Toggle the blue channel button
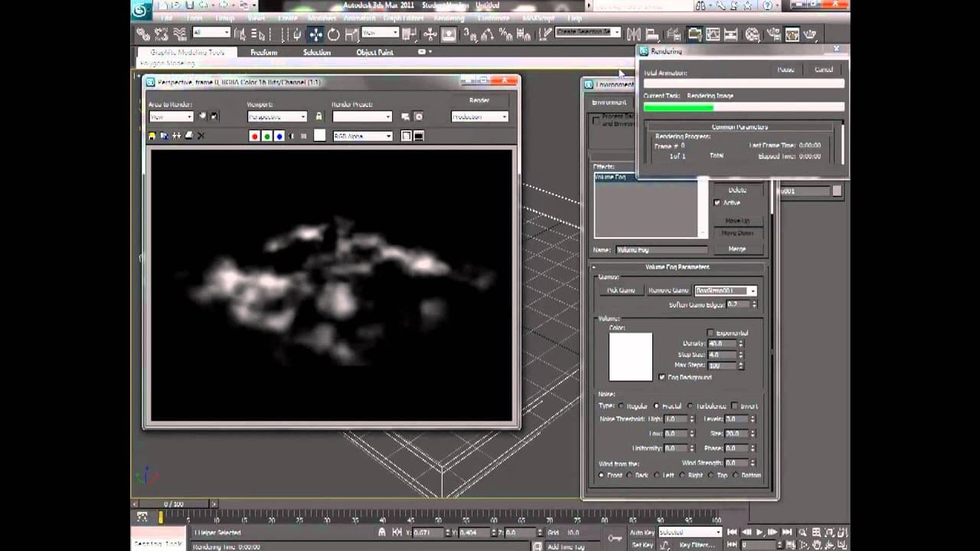980x551 pixels. click(279, 136)
